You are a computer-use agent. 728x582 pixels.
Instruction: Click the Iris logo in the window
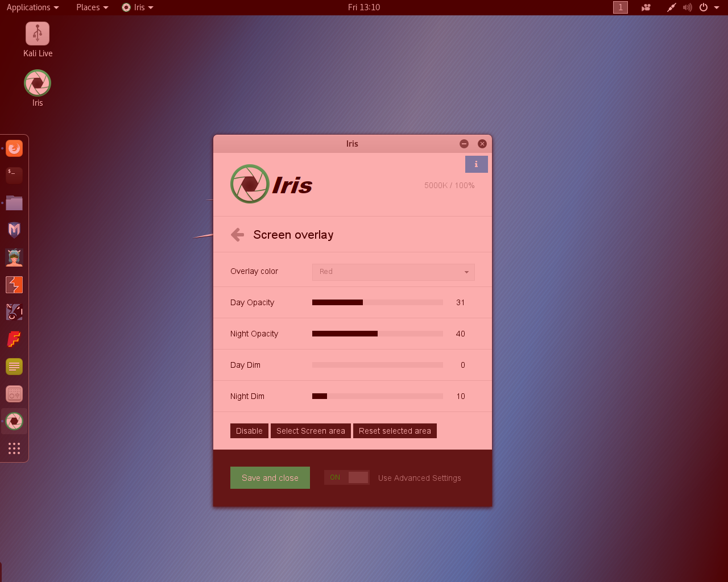point(271,184)
